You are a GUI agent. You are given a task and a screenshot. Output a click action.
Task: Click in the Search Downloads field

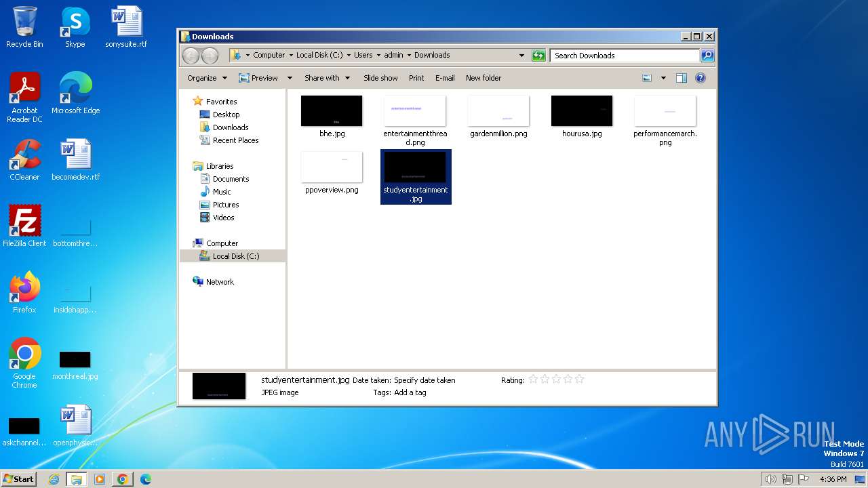[x=624, y=56]
